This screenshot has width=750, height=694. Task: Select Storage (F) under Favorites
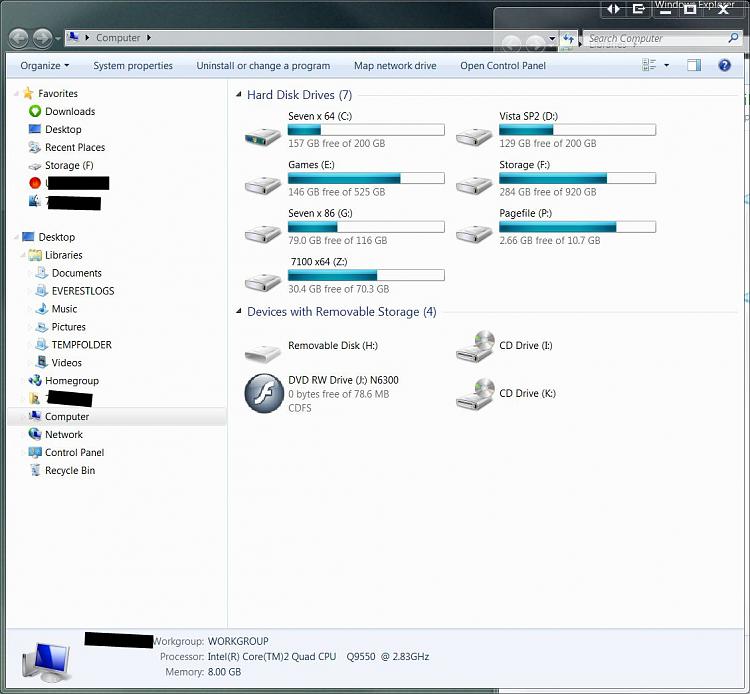pos(69,165)
